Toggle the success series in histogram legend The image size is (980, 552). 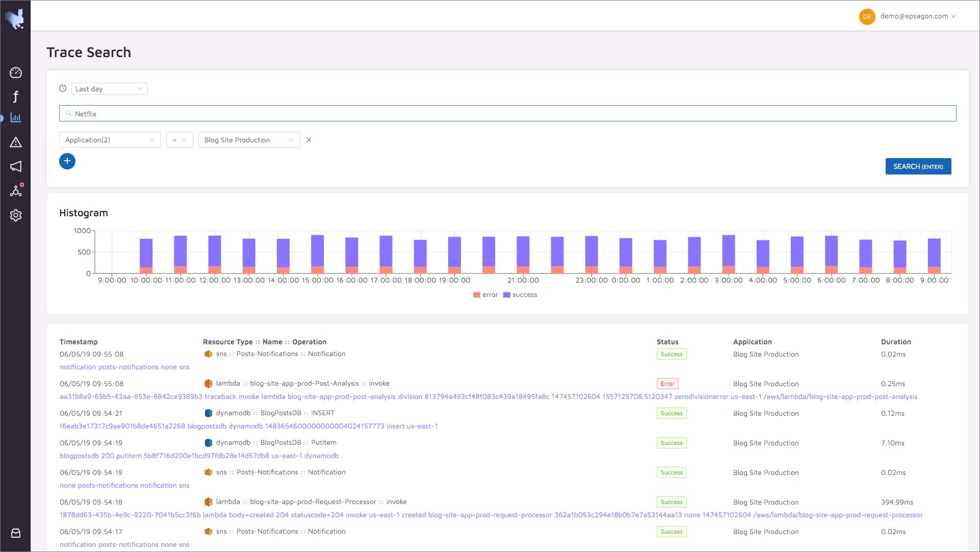coord(520,295)
